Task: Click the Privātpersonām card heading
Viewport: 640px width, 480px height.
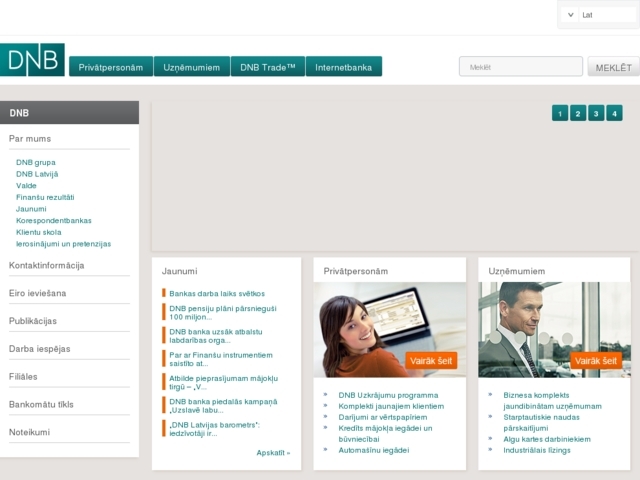Action: coord(356,271)
